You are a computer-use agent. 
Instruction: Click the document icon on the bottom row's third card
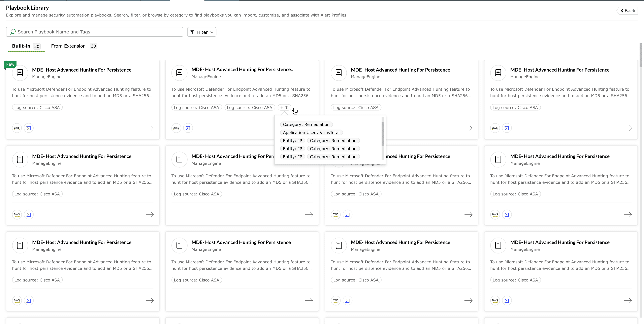pos(339,245)
